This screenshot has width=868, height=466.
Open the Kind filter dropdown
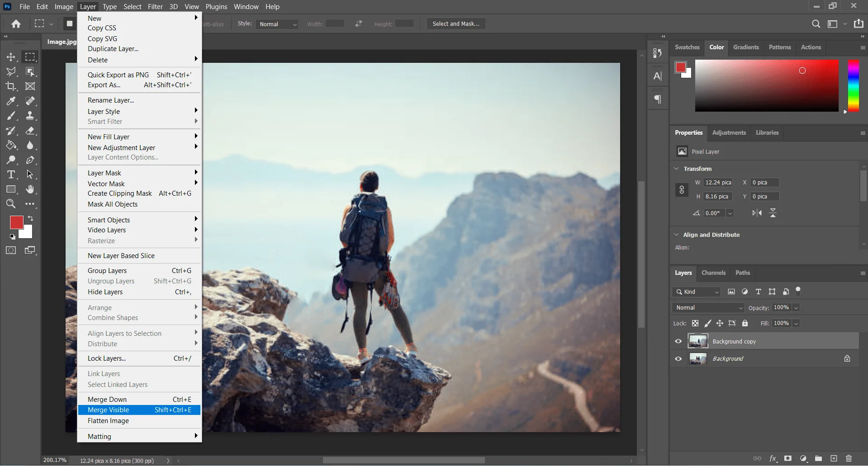[x=697, y=292]
